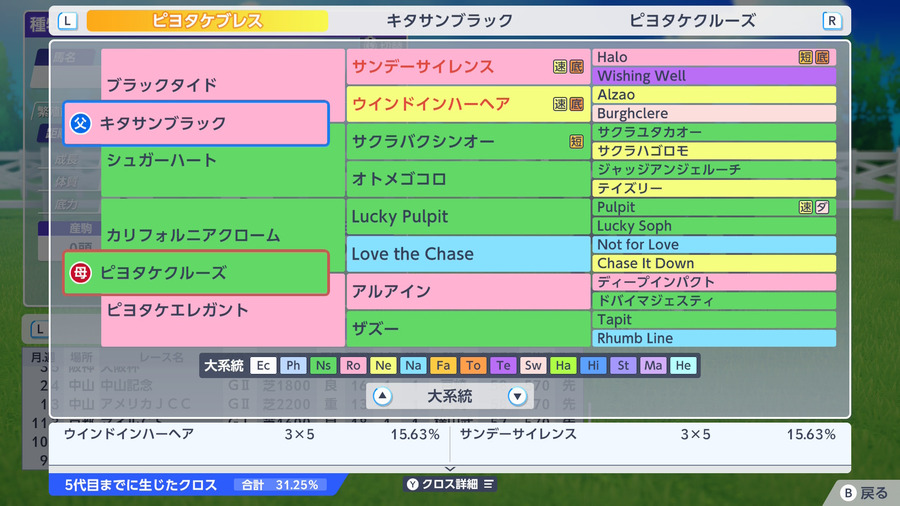The width and height of the screenshot is (900, 506).
Task: Click the up arrow beside 大系統
Action: point(382,396)
